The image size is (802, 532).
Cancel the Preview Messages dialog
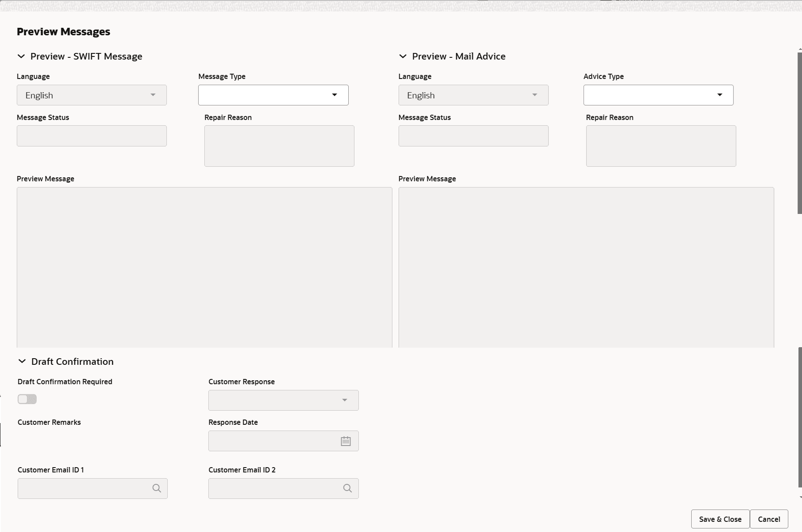tap(769, 519)
